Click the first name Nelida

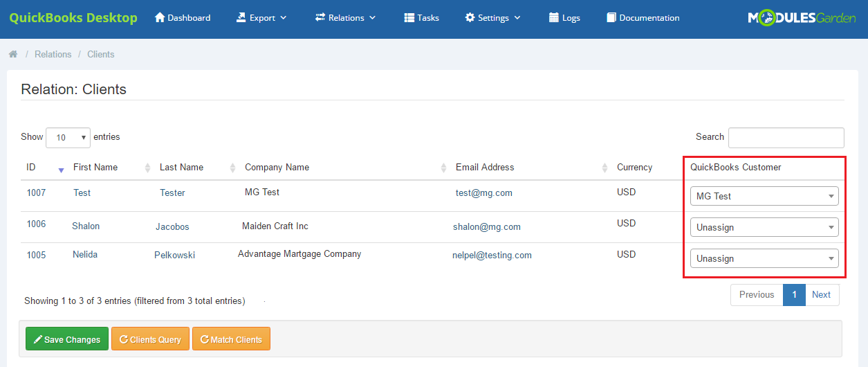tap(85, 254)
